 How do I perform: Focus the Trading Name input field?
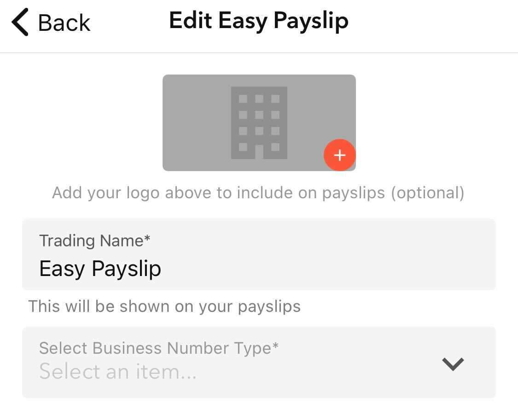259,254
